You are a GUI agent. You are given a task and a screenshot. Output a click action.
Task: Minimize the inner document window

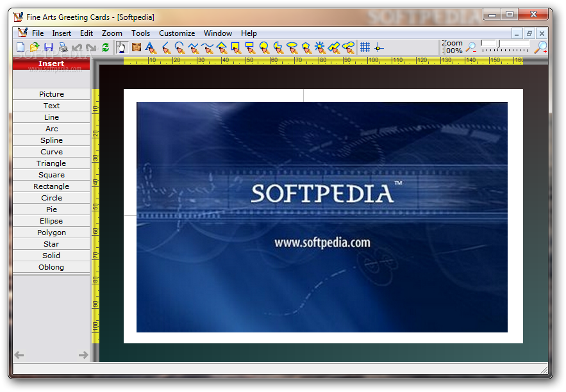pos(517,33)
